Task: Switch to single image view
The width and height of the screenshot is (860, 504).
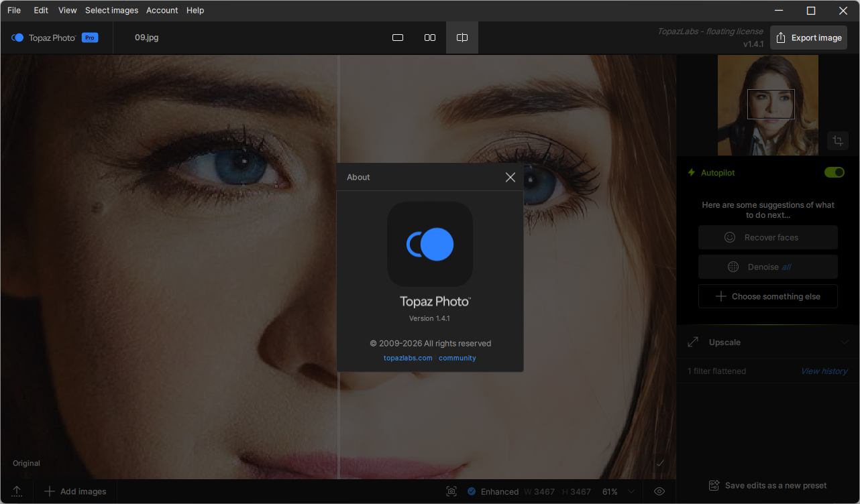Action: click(398, 38)
